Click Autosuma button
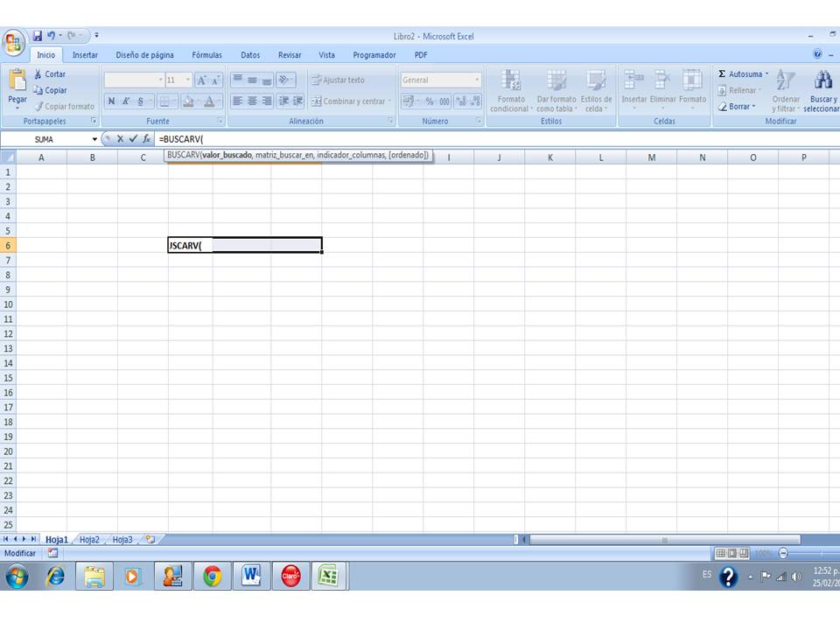The image size is (840, 630). point(740,73)
